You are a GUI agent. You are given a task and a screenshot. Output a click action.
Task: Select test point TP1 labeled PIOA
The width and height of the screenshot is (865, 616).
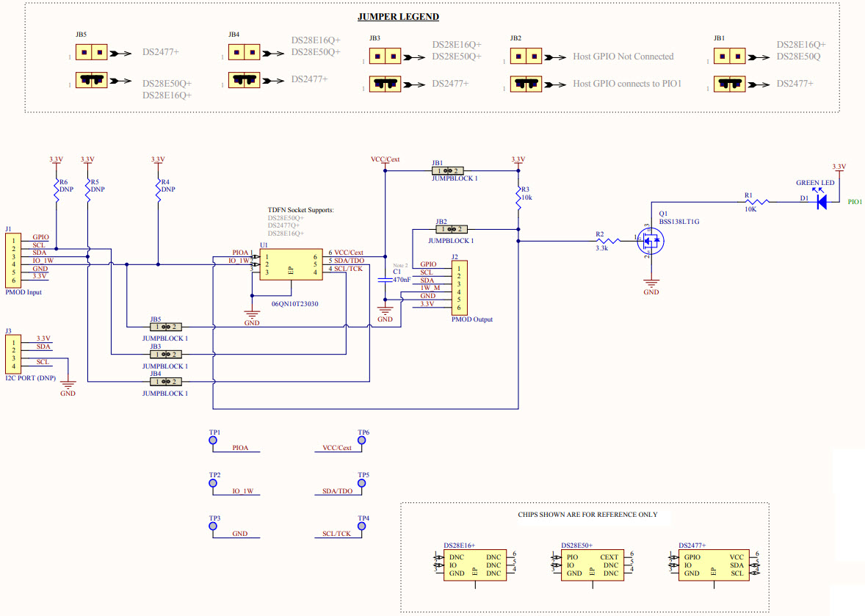tap(213, 440)
